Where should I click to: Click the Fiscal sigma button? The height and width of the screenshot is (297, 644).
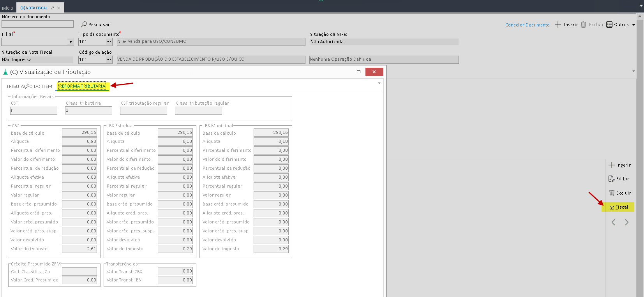(618, 207)
